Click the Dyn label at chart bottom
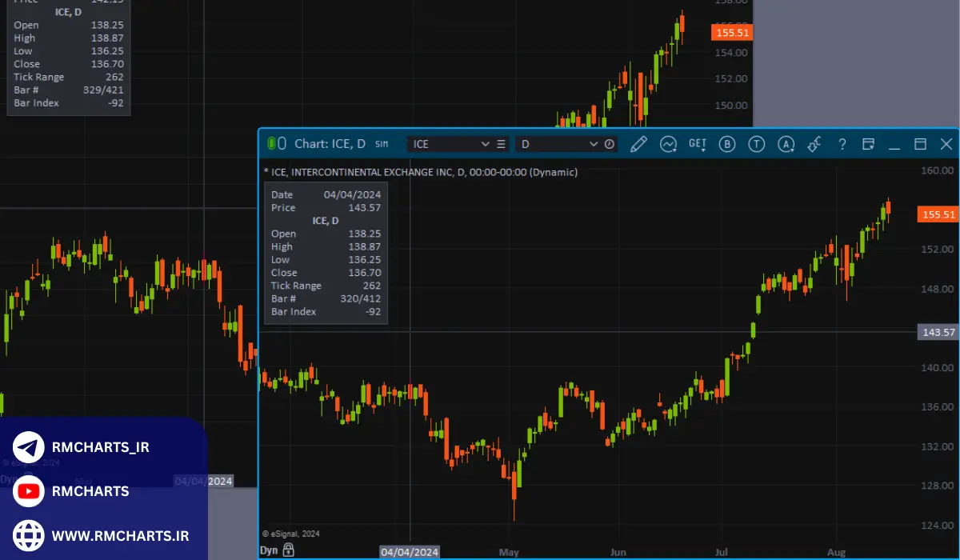 [x=269, y=550]
